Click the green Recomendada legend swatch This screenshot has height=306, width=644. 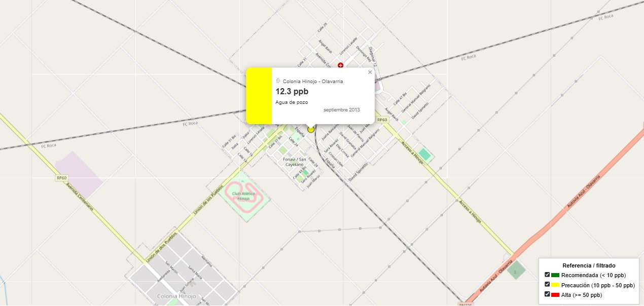[555, 275]
